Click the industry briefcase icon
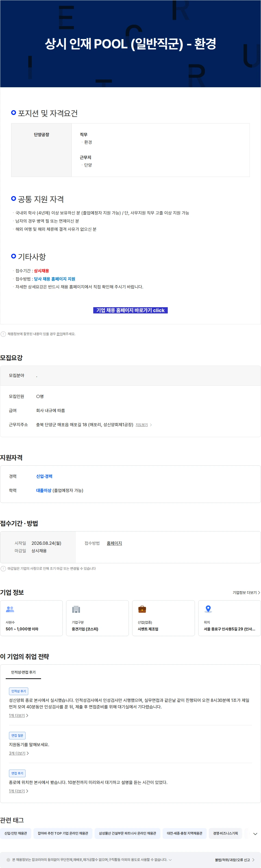This screenshot has height=868, width=261. (x=142, y=609)
